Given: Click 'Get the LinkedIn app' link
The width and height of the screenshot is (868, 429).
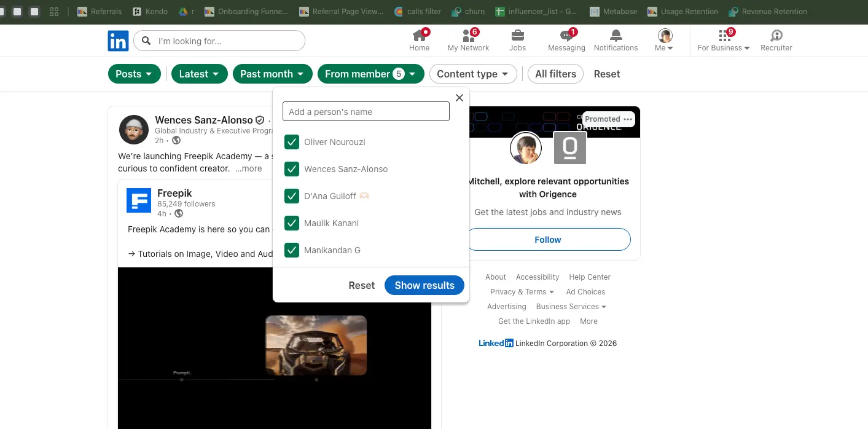Looking at the screenshot, I should [534, 321].
